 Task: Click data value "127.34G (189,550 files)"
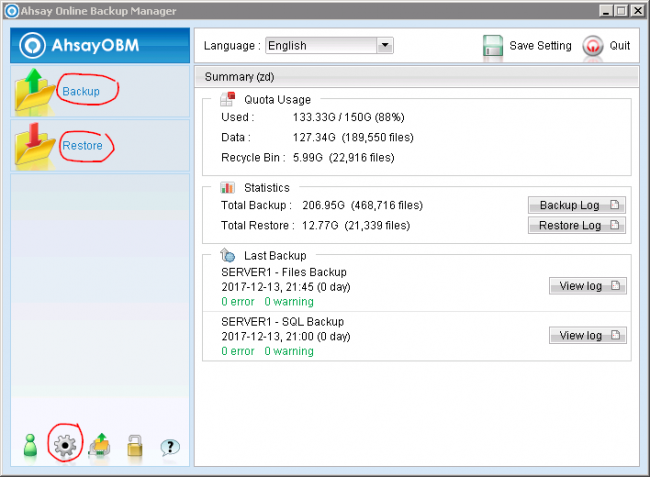(353, 137)
